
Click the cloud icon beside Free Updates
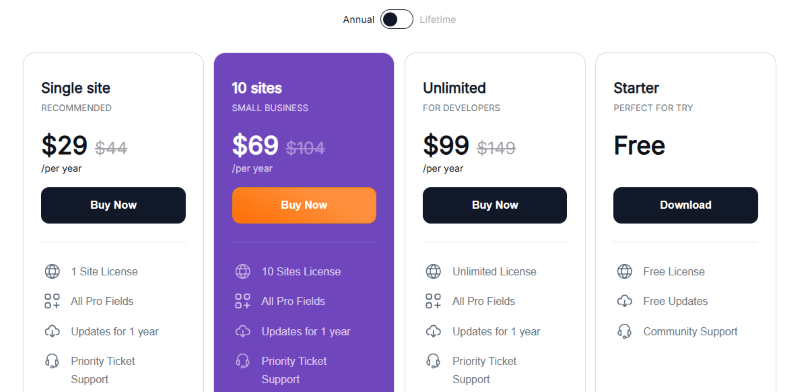pos(624,301)
